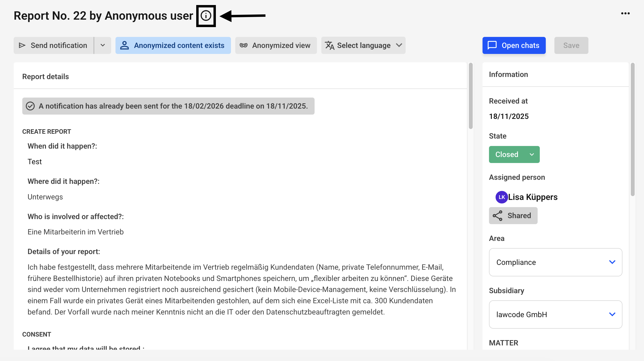Click the LK avatar of Lisa Küppers
This screenshot has height=361, width=644.
click(501, 197)
